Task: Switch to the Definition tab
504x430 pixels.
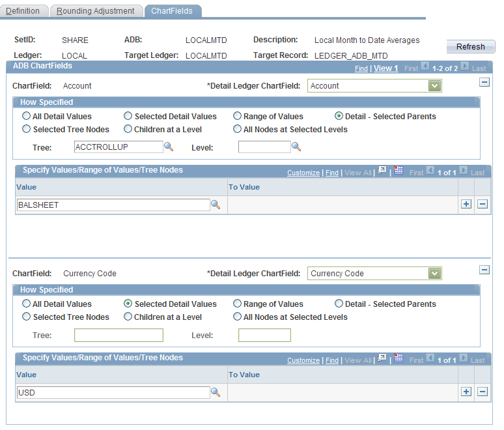Action: [23, 11]
